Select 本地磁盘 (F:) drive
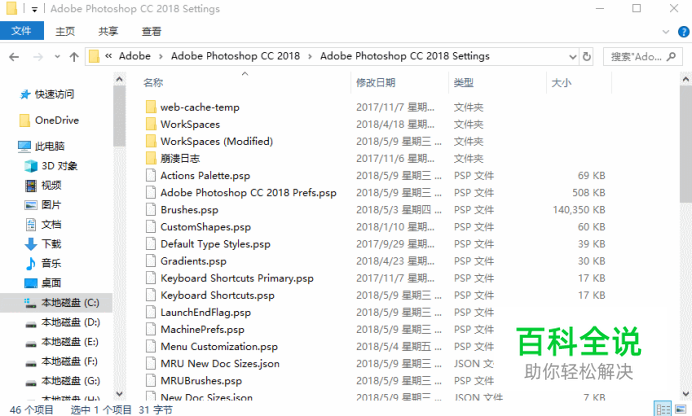The height and width of the screenshot is (416, 692). 69,361
